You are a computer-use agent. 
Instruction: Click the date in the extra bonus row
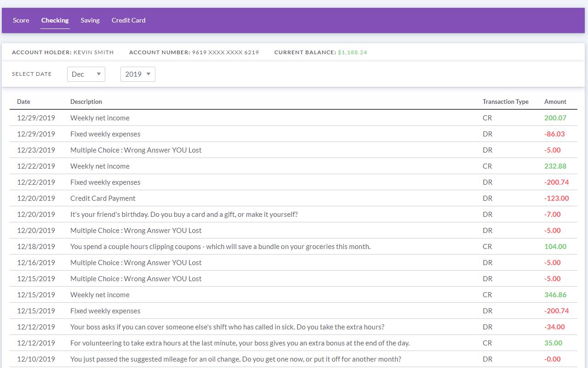coord(36,343)
